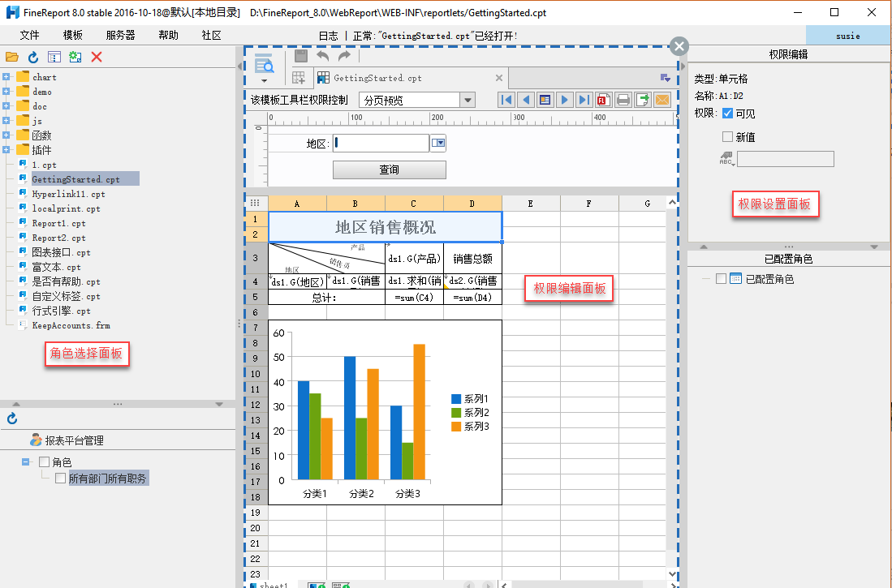Image resolution: width=892 pixels, height=588 pixels.
Task: Click the export icon with green arrow
Action: point(643,100)
